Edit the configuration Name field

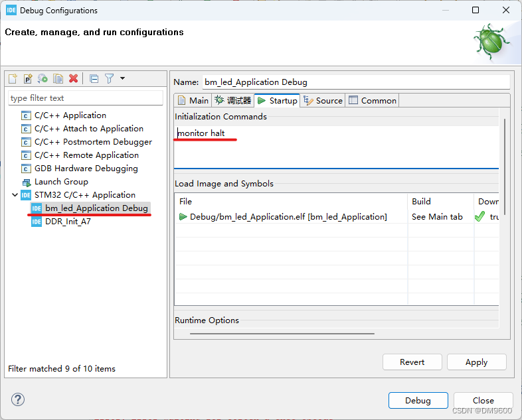(356, 82)
